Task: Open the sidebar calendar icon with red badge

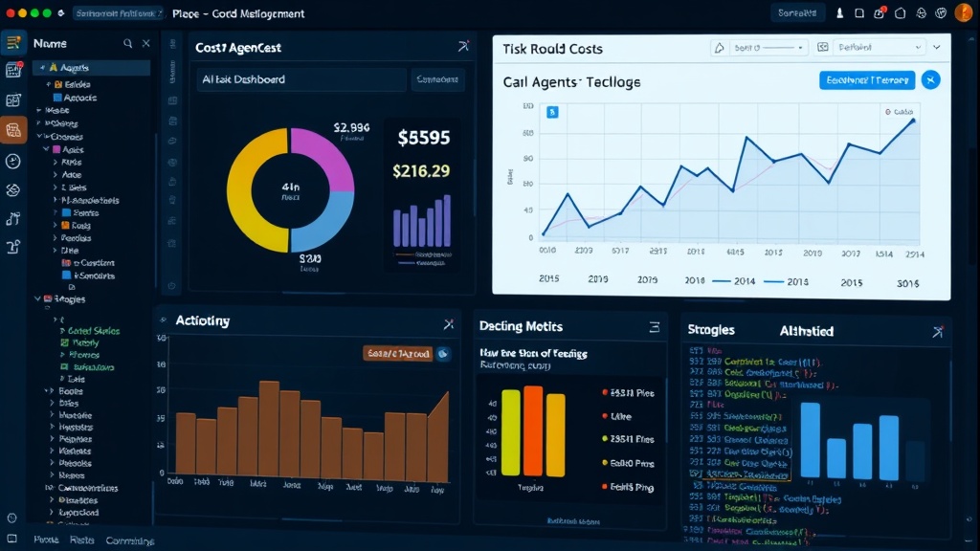Action: (x=13, y=70)
